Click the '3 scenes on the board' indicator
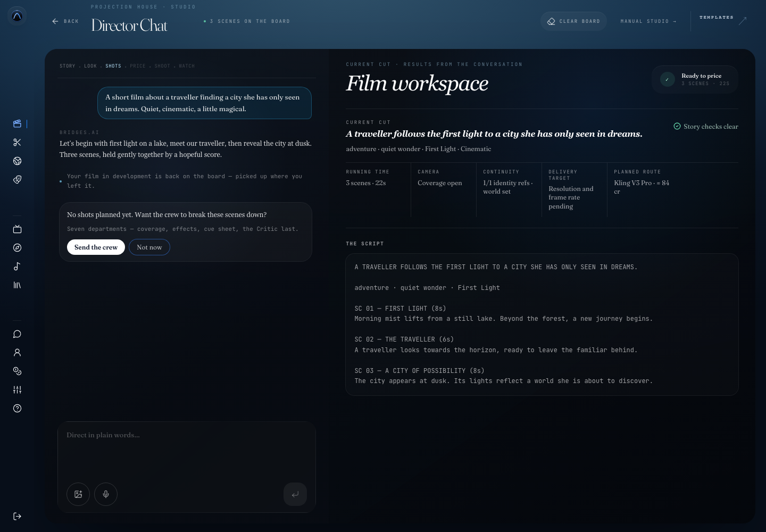This screenshot has width=766, height=532. click(247, 21)
